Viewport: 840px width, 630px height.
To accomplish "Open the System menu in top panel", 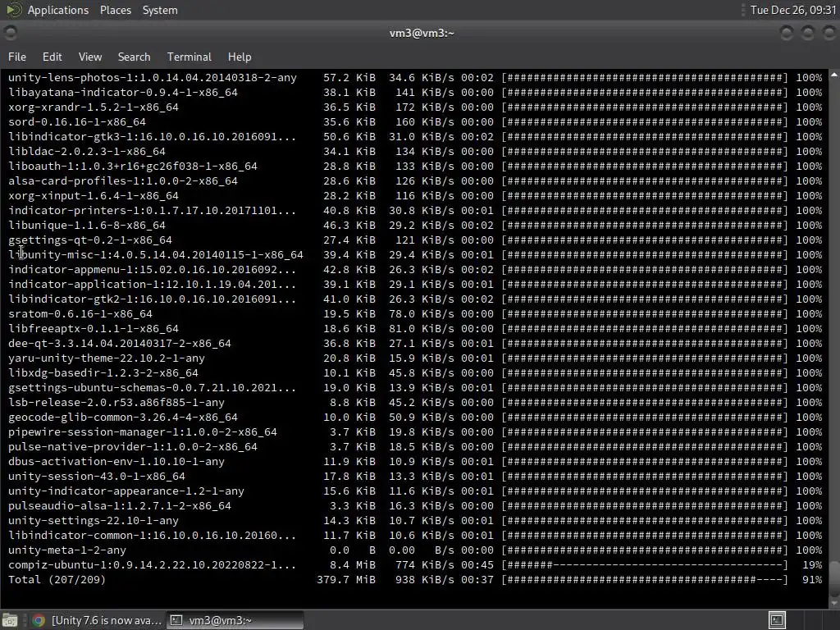I will 160,10.
